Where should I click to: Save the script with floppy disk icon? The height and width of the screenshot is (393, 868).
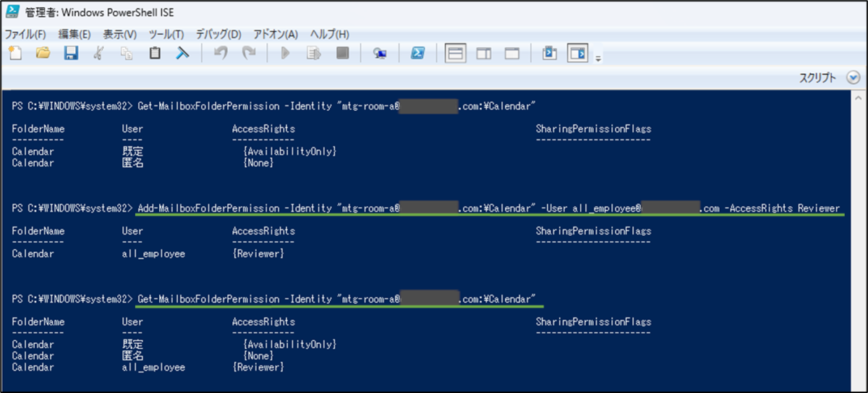pyautogui.click(x=71, y=53)
